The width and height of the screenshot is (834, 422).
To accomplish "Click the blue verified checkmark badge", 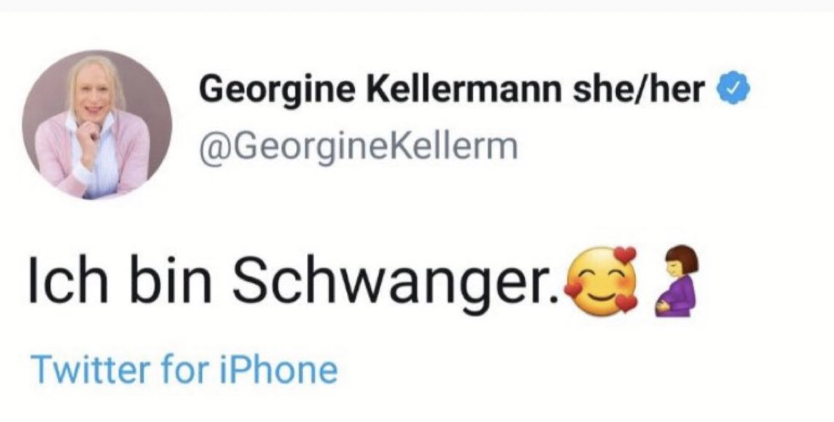I will click(737, 90).
